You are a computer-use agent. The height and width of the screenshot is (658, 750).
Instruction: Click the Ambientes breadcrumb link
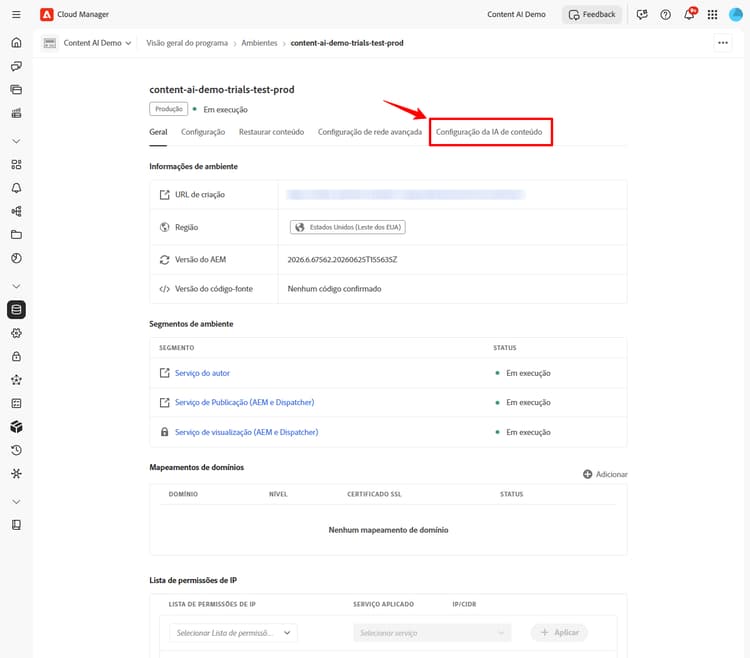pos(259,43)
